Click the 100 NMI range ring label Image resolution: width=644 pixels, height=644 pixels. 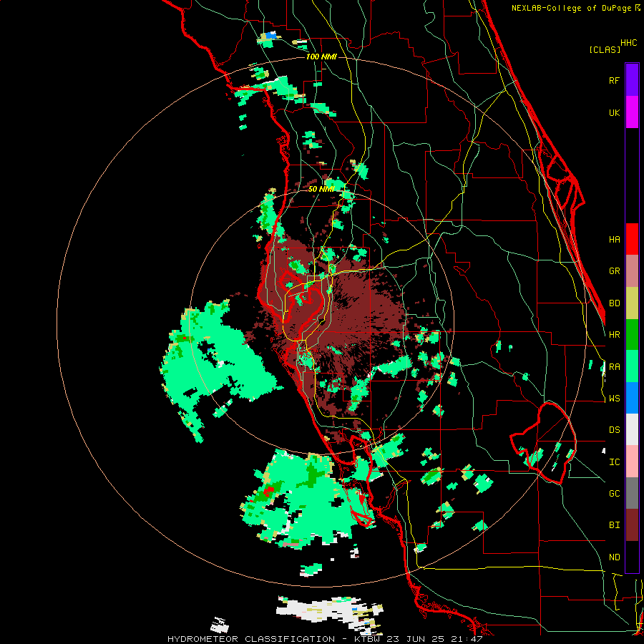click(321, 57)
